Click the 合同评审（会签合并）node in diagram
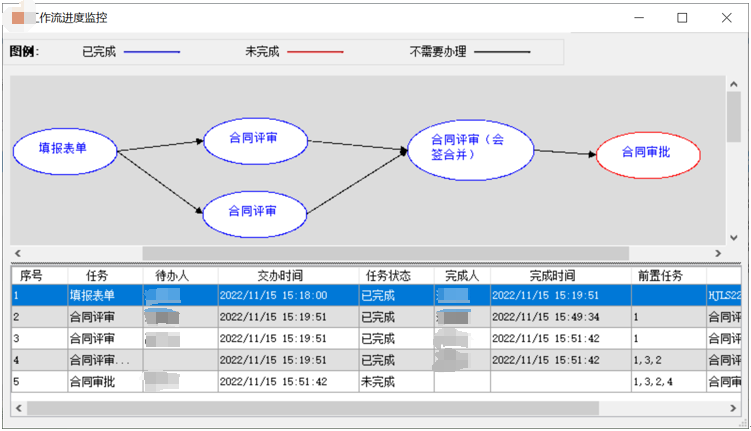The height and width of the screenshot is (431, 751). point(469,148)
